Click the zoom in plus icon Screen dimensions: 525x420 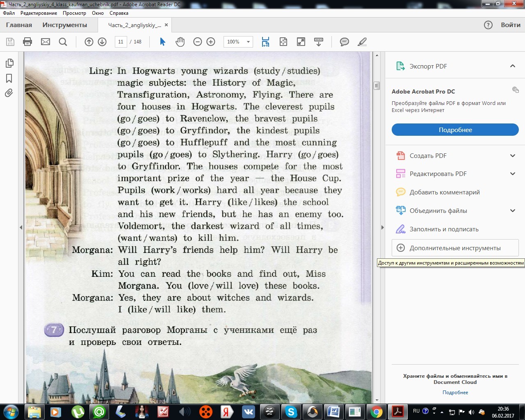point(211,42)
